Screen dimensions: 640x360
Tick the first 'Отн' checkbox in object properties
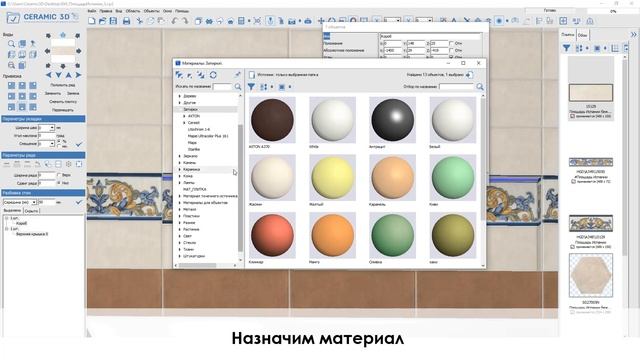[451, 43]
